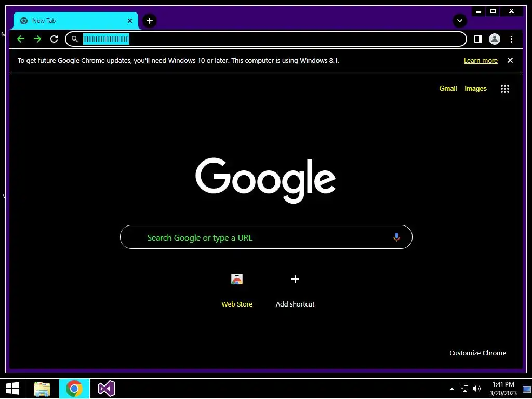Dismiss the Windows update info bar
This screenshot has height=399, width=532.
pyautogui.click(x=510, y=60)
